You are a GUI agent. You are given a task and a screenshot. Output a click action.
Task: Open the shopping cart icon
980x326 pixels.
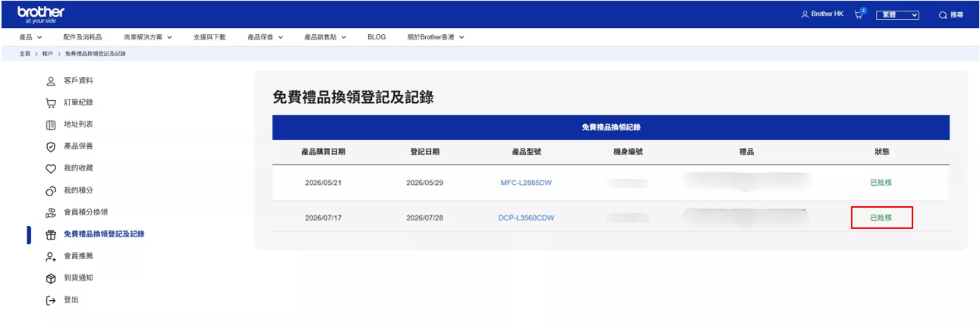pos(859,14)
